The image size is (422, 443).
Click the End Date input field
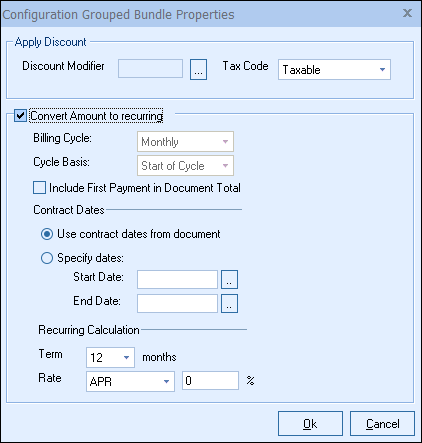pos(177,303)
